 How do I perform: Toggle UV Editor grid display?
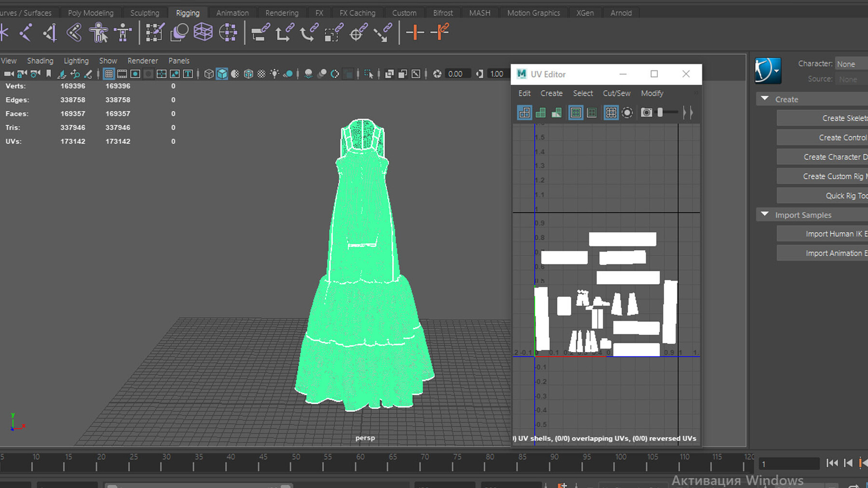click(610, 113)
